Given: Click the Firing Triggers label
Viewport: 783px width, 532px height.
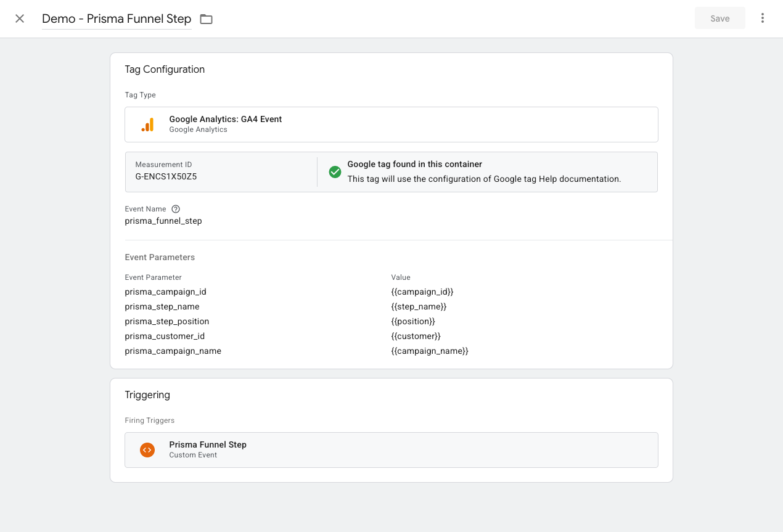Looking at the screenshot, I should [x=150, y=420].
